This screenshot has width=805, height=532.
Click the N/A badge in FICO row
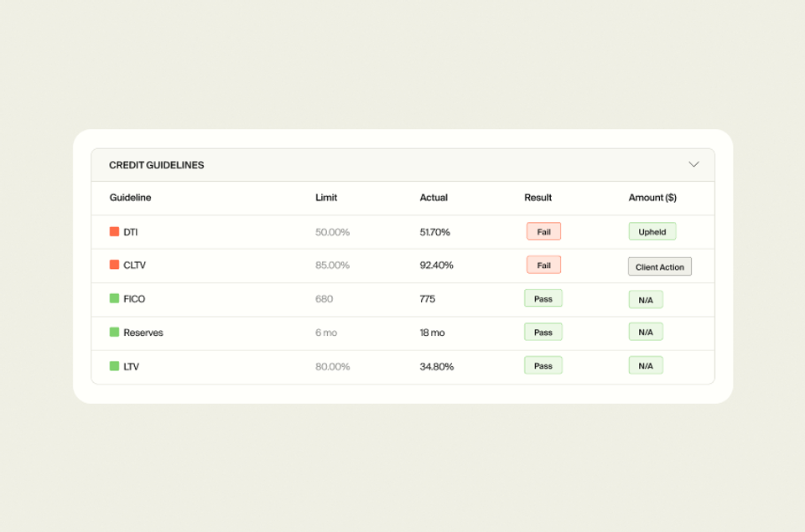tap(646, 300)
